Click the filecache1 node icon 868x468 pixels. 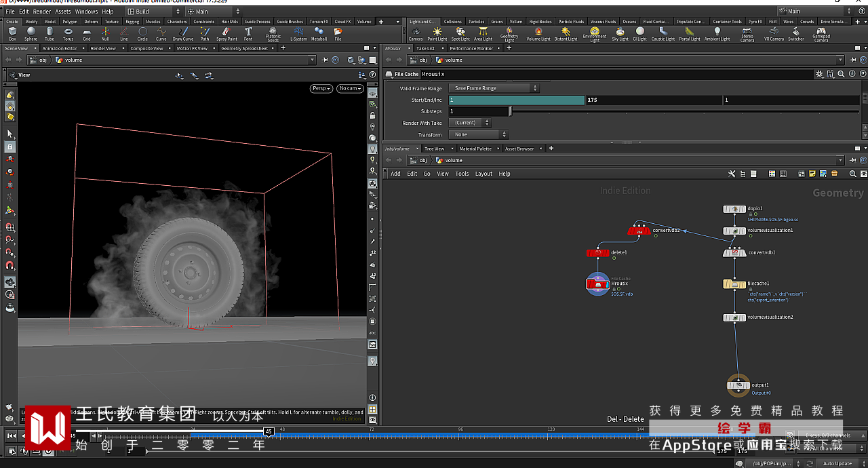(x=734, y=284)
